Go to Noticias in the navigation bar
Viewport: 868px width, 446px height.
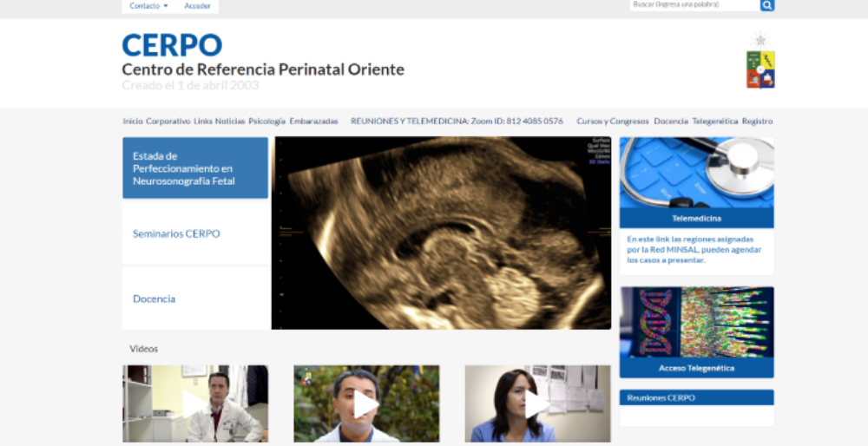[x=230, y=121]
